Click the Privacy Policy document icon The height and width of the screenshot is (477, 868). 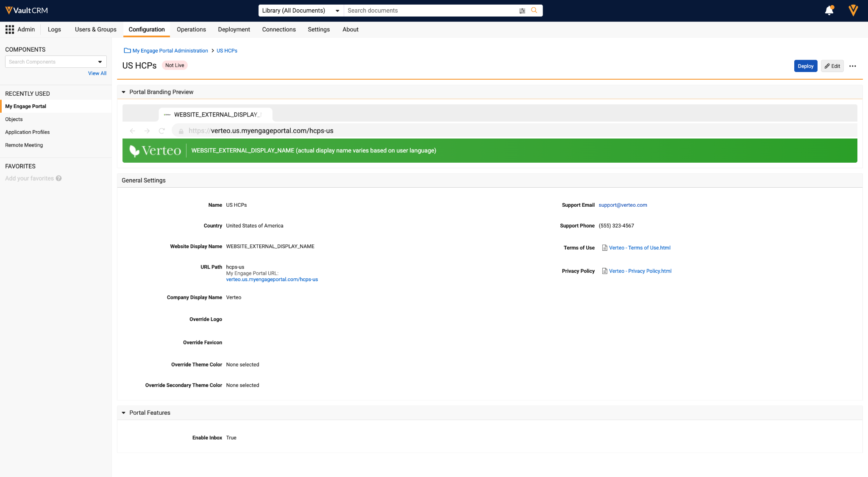click(x=605, y=271)
